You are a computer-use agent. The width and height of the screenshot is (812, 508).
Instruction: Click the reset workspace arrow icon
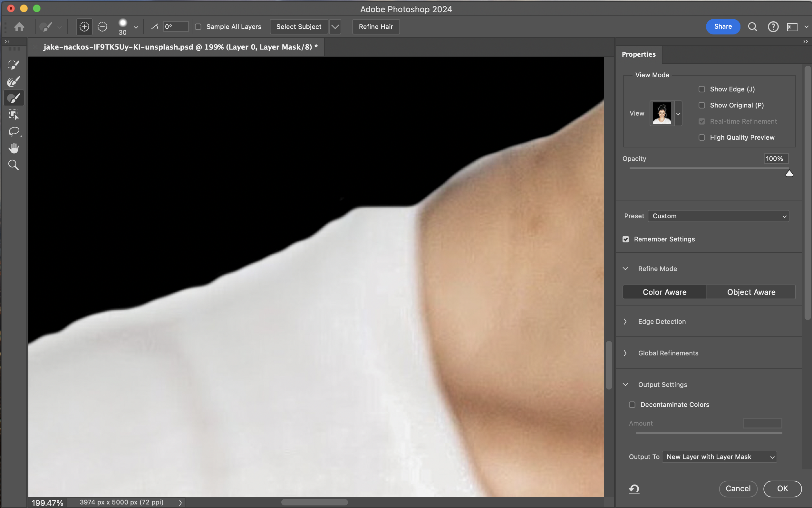click(634, 488)
